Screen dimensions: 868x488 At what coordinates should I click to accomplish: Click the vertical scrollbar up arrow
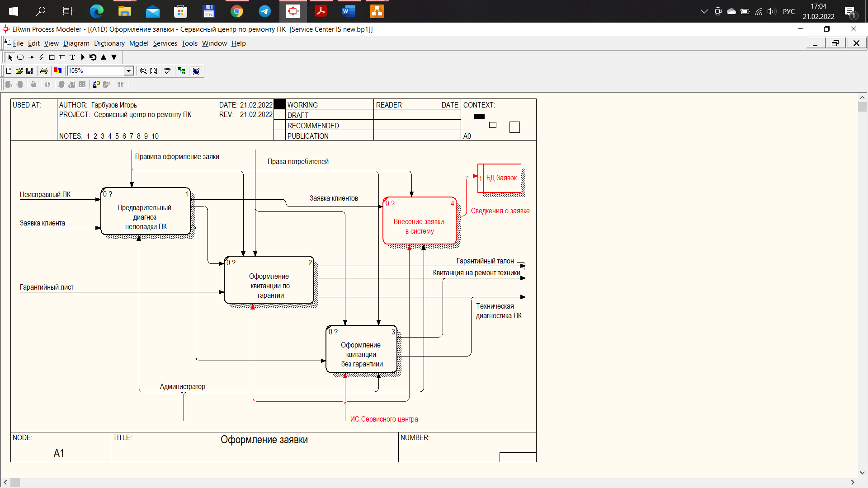(x=862, y=97)
